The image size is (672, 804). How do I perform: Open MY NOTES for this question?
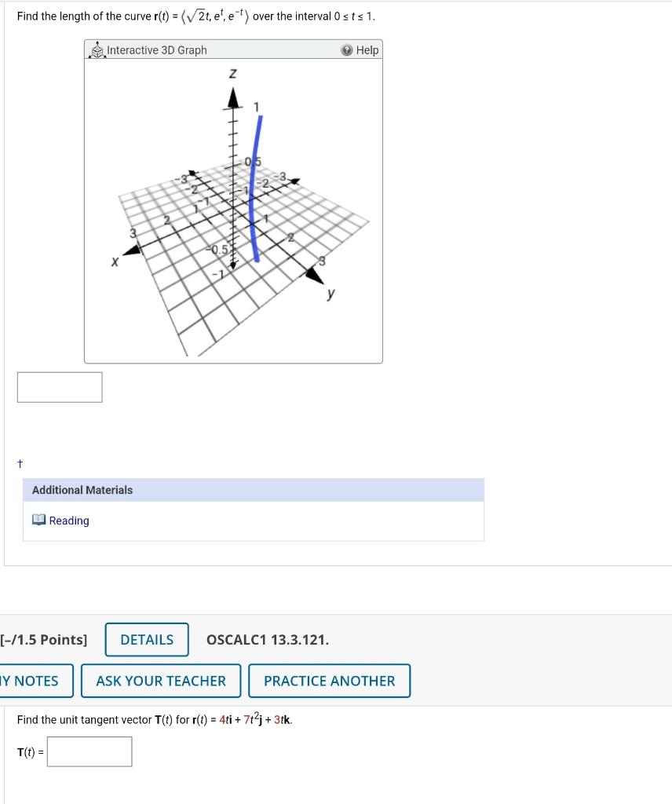[x=31, y=681]
